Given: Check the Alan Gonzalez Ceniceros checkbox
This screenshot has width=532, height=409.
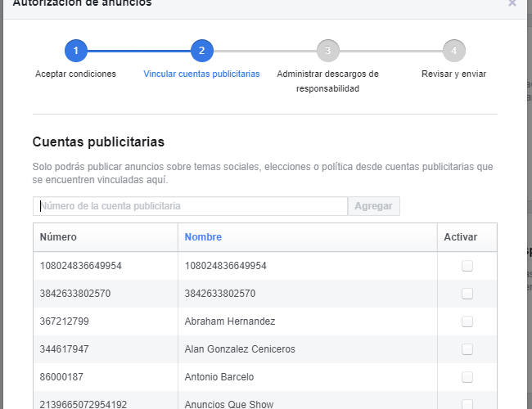Looking at the screenshot, I should click(467, 349).
